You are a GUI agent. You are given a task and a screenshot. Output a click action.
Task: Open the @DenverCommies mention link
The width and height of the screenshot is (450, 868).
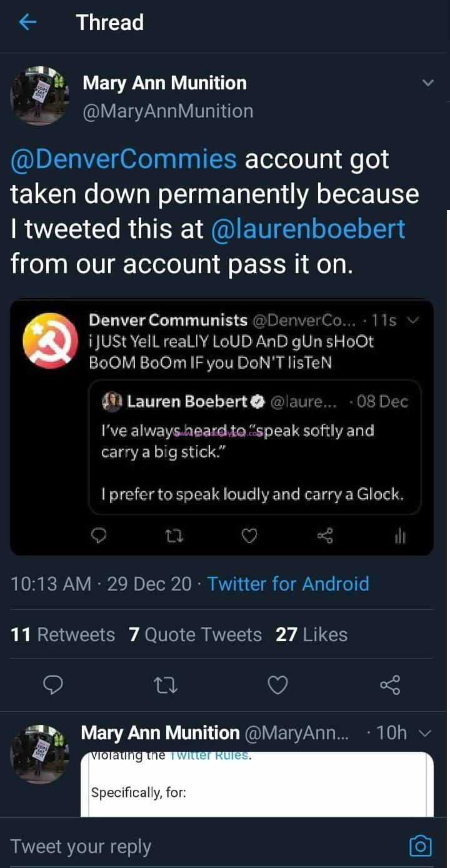(124, 159)
